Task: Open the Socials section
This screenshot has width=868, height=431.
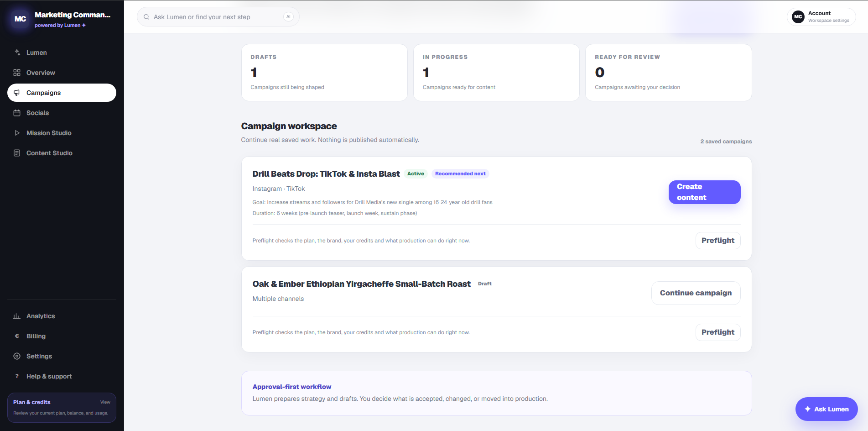Action: [x=62, y=113]
